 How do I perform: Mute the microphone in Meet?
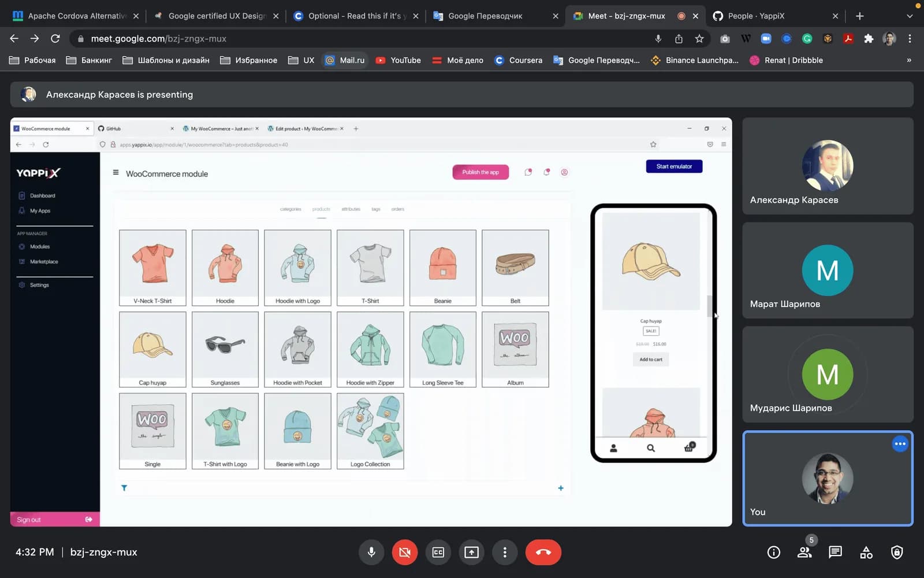tap(371, 552)
